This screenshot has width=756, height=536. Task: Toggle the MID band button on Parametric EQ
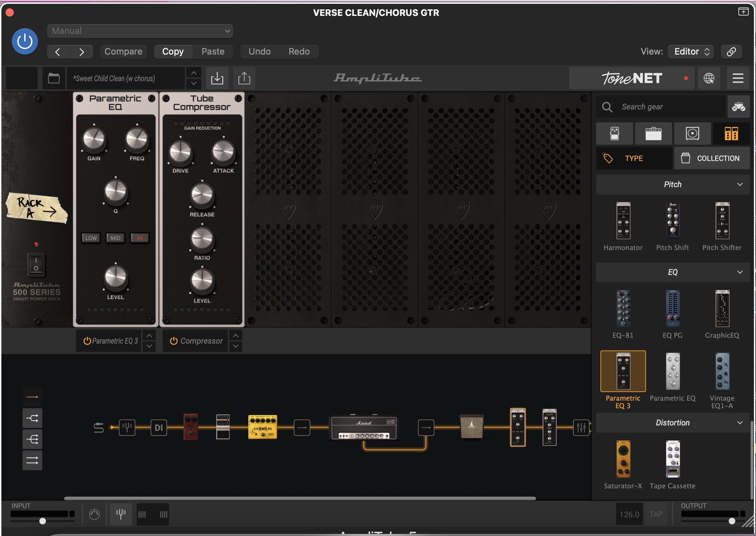(115, 238)
